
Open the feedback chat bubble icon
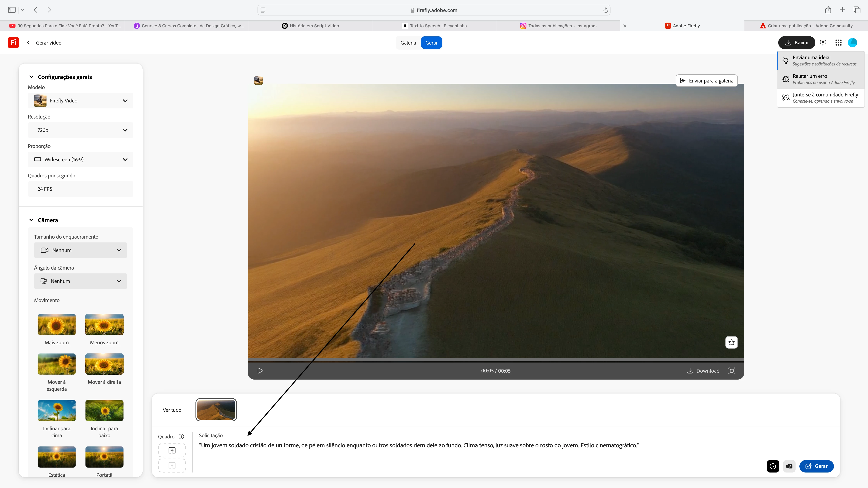coord(823,42)
